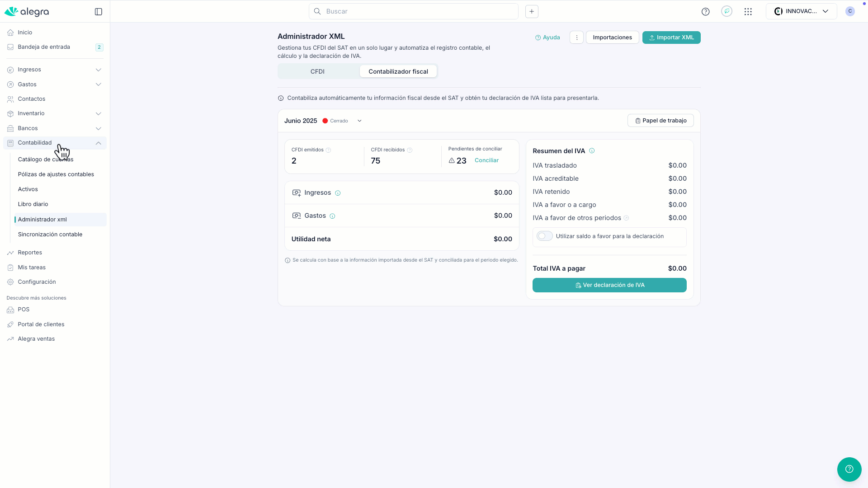The height and width of the screenshot is (488, 868).
Task: Click the info icon beside Resumen del IVA
Action: [592, 151]
